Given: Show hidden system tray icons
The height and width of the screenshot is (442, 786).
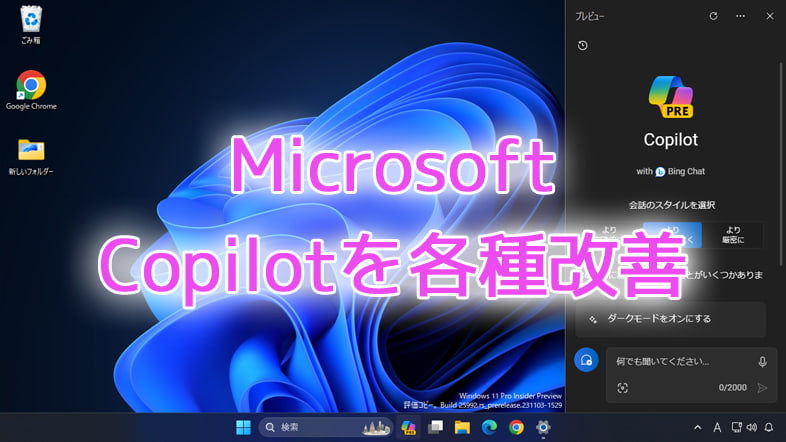Looking at the screenshot, I should pyautogui.click(x=698, y=427).
